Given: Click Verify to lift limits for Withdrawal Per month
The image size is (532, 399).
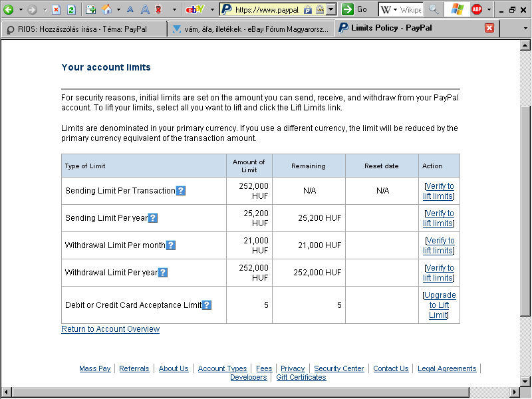Looking at the screenshot, I should pyautogui.click(x=439, y=245).
